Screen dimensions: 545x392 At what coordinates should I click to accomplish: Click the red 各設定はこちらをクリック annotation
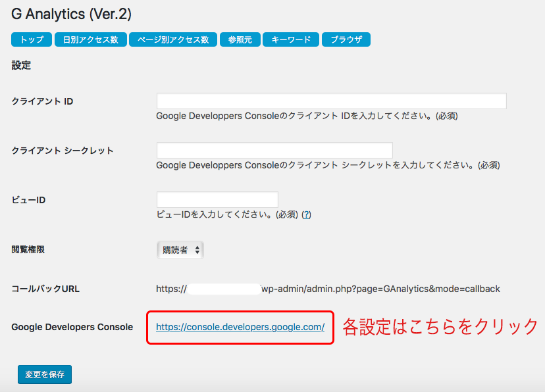[441, 326]
